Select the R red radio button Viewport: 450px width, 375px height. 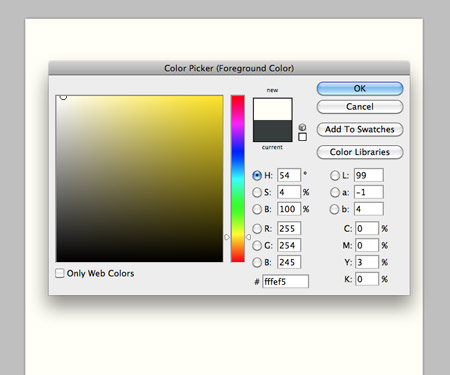(257, 229)
